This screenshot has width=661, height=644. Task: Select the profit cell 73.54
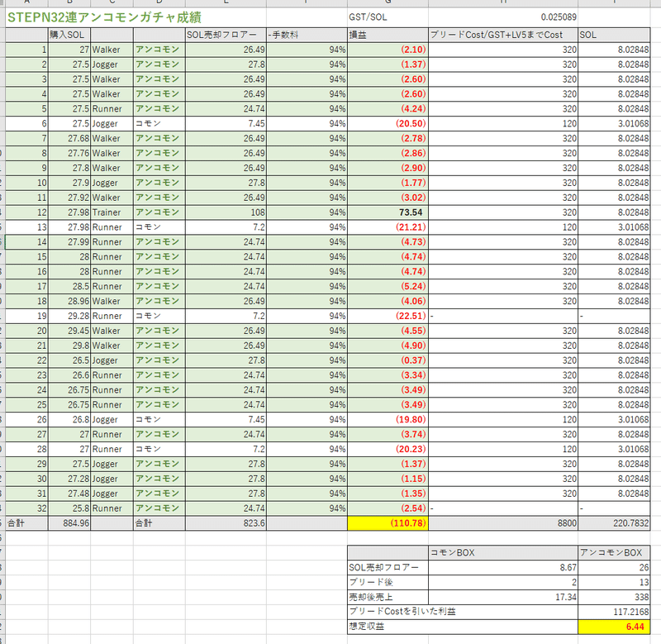[x=388, y=212]
